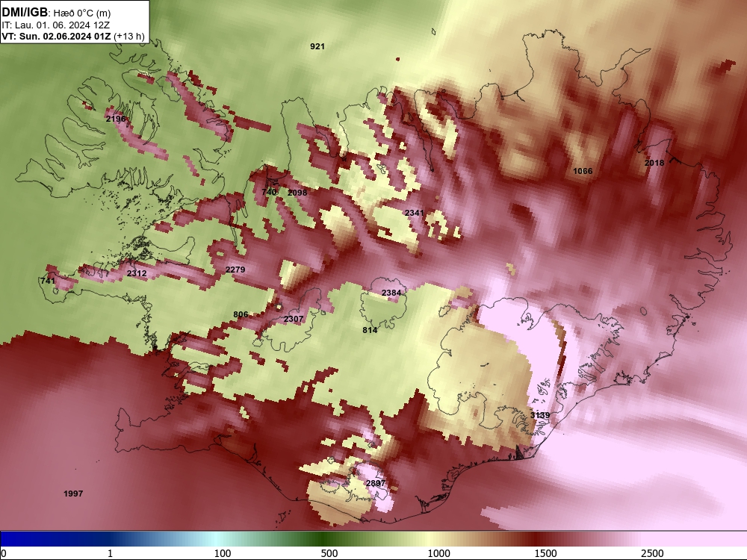Click the 741 label at the western tip
Viewport: 747px width, 560px height.
click(48, 281)
